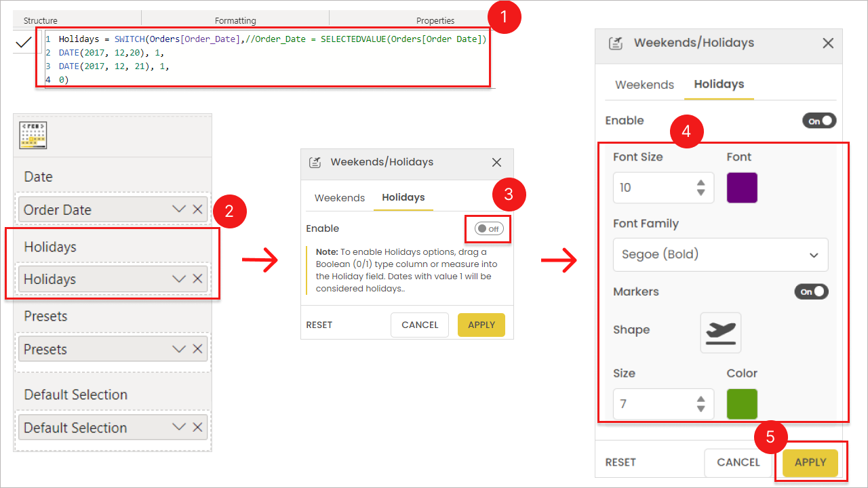Viewport: 868px width, 488px height.
Task: Remove Default Selection field with X
Action: (x=197, y=427)
